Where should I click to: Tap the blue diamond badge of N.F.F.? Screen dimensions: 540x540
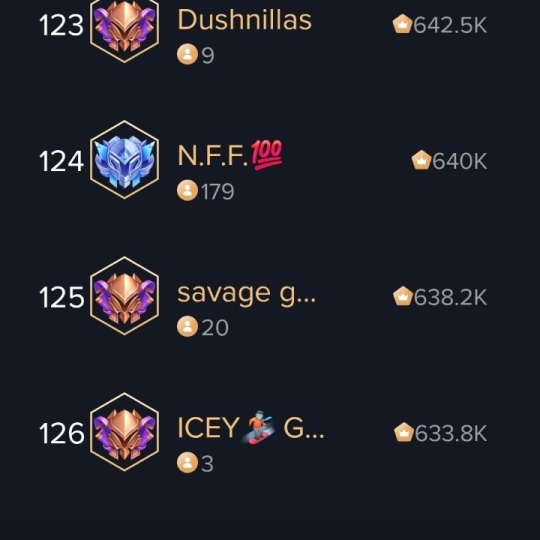[x=124, y=160]
